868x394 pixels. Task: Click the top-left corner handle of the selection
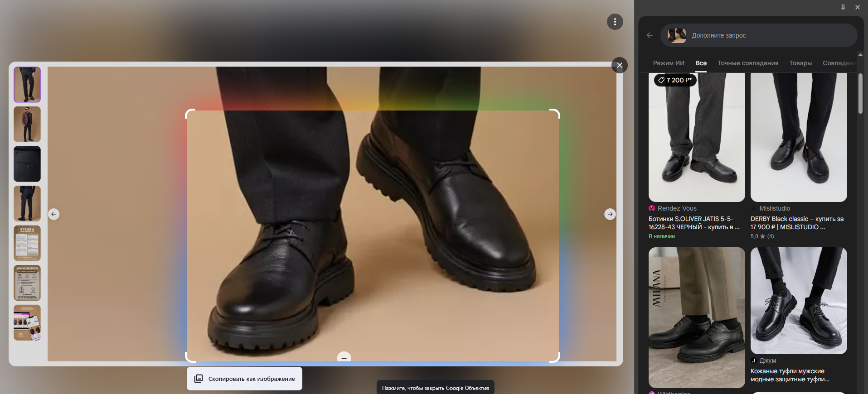(x=190, y=114)
